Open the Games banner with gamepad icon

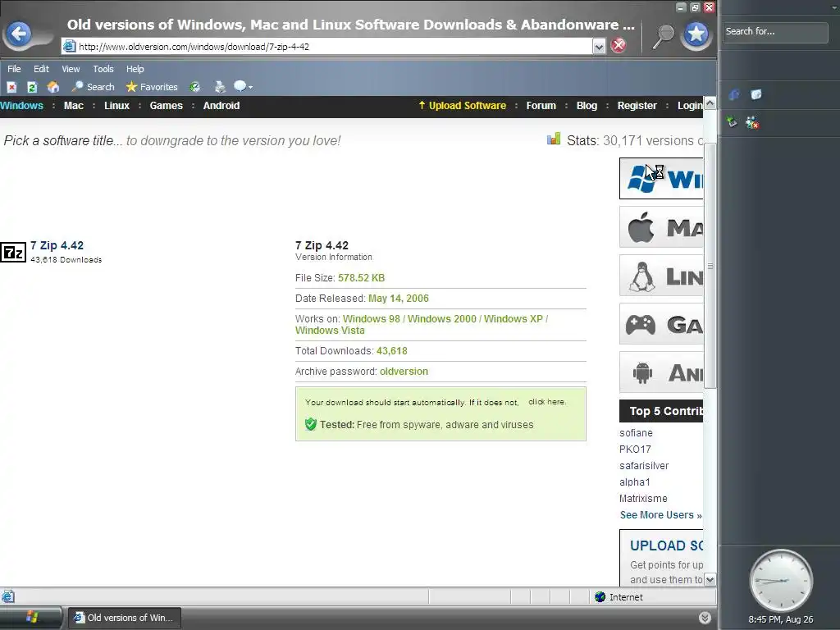tap(661, 324)
